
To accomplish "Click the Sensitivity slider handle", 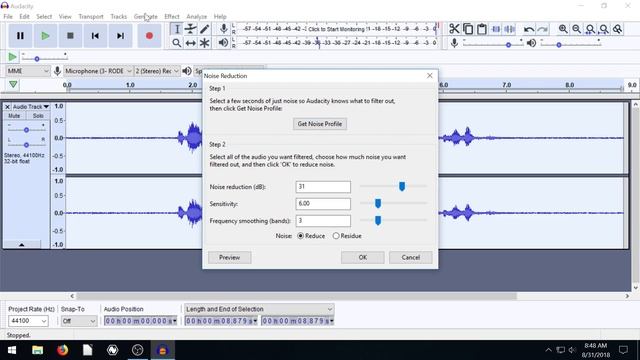I will point(378,203).
